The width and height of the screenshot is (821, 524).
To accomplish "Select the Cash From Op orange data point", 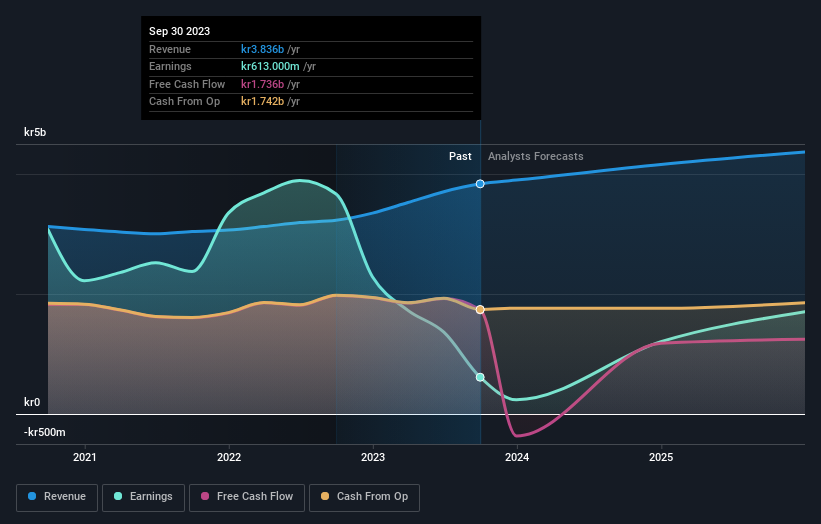I will 480,310.
